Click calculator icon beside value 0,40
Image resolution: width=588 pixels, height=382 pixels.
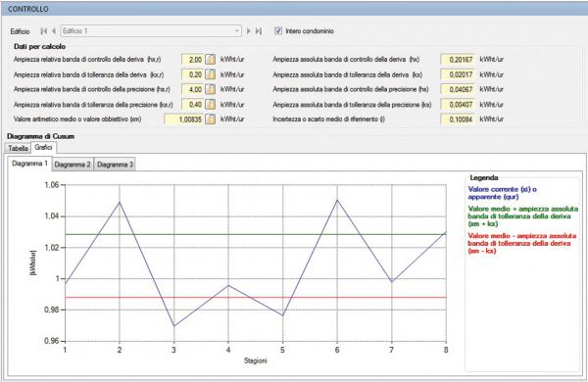tap(211, 104)
